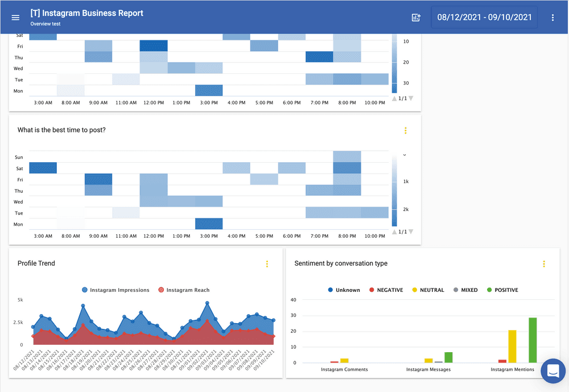Open the date range picker 08/12/2021 - 09/10/2021
Viewport: 569px width, 392px height.
(x=484, y=18)
